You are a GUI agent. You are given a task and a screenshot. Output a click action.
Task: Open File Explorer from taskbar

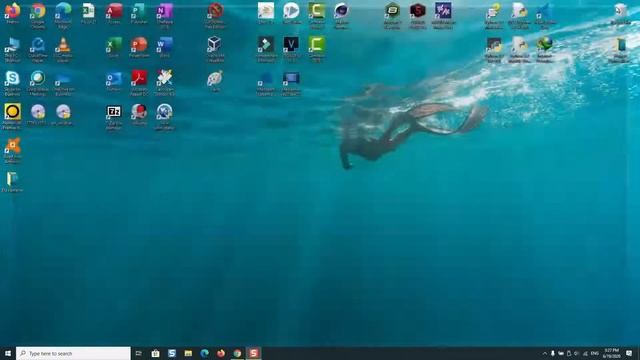pos(188,353)
